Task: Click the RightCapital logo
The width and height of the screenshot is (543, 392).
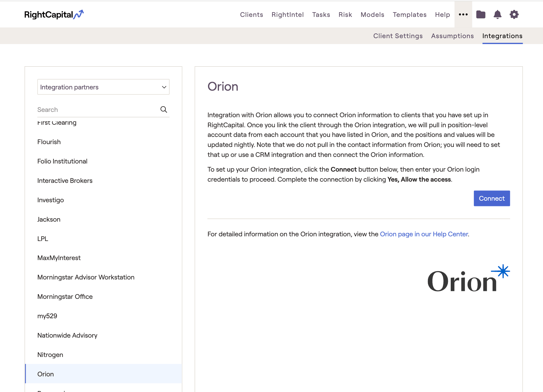Action: (54, 15)
